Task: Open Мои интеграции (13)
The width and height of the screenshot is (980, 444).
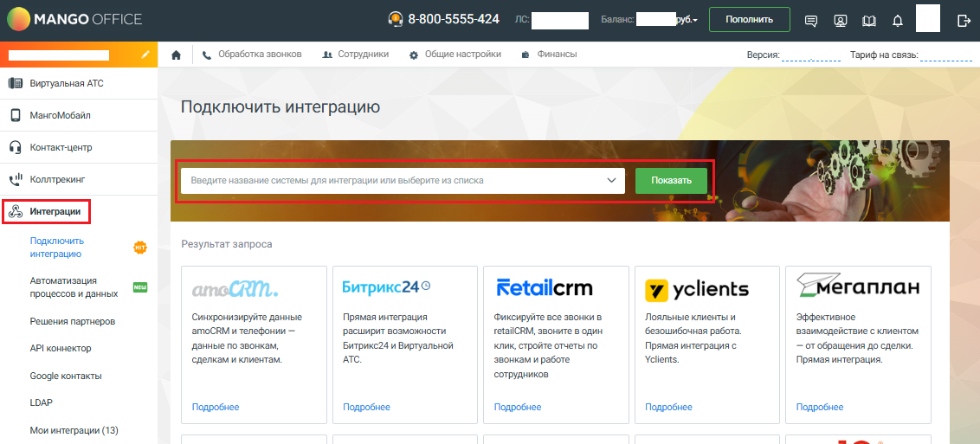Action: click(x=74, y=430)
